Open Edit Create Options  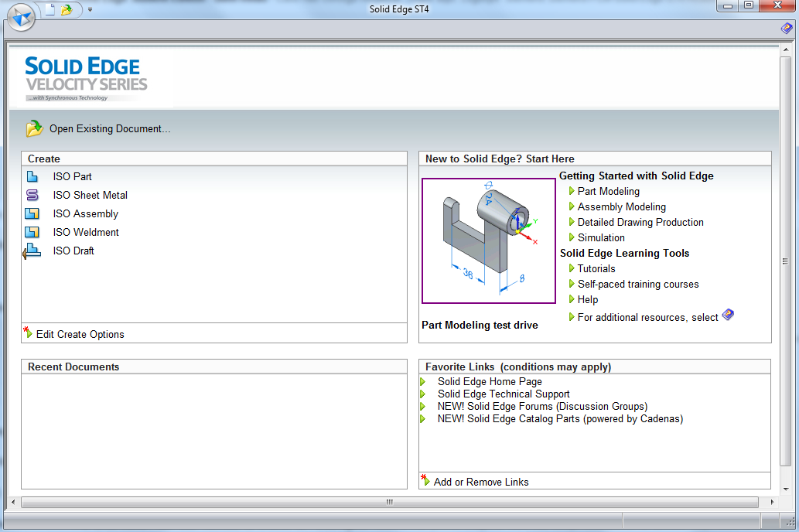point(80,334)
